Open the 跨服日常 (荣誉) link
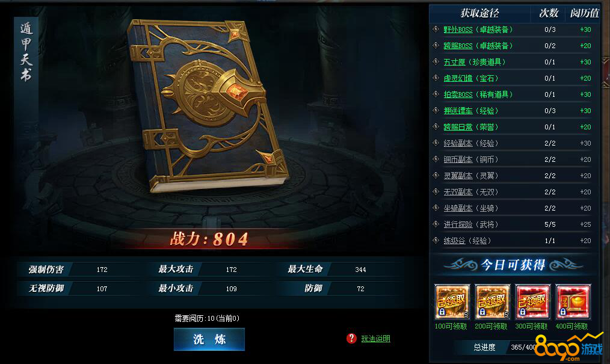The image size is (610, 364). point(470,127)
